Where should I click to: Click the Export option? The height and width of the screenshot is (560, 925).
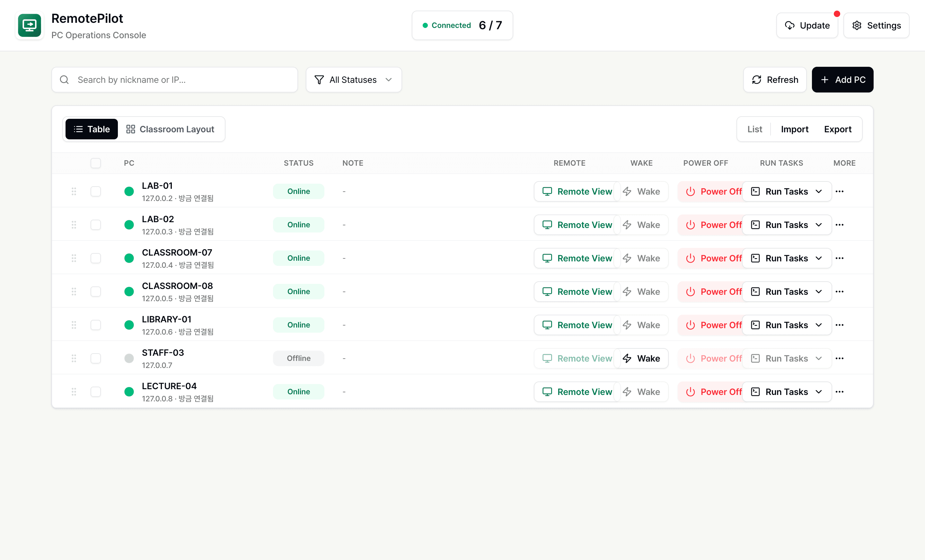tap(838, 129)
